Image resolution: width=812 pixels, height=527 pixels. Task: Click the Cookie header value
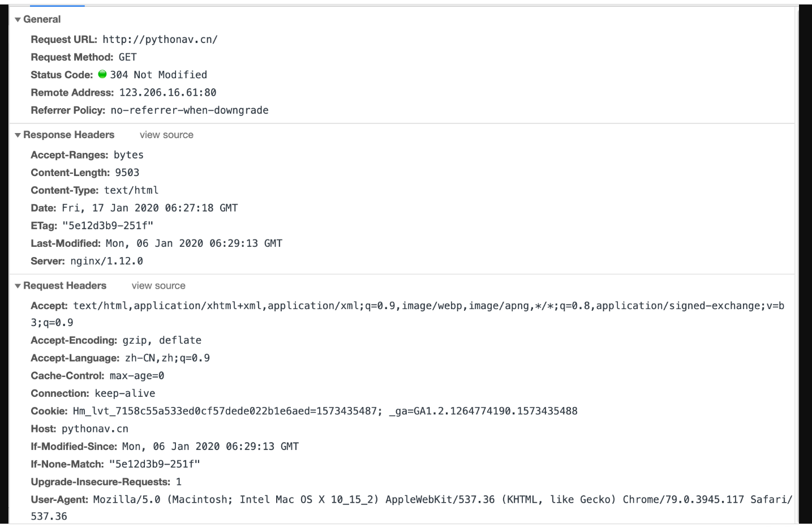(x=325, y=412)
